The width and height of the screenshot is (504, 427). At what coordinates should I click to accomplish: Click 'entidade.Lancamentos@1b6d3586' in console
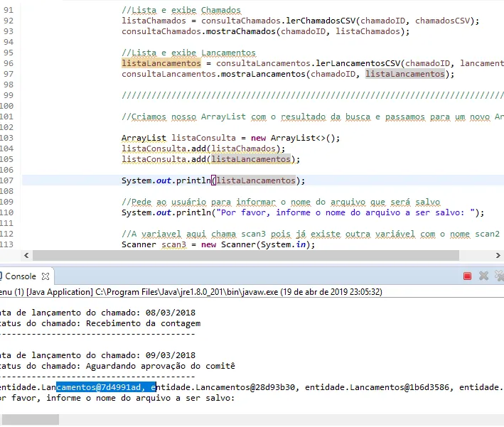pyautogui.click(x=377, y=387)
